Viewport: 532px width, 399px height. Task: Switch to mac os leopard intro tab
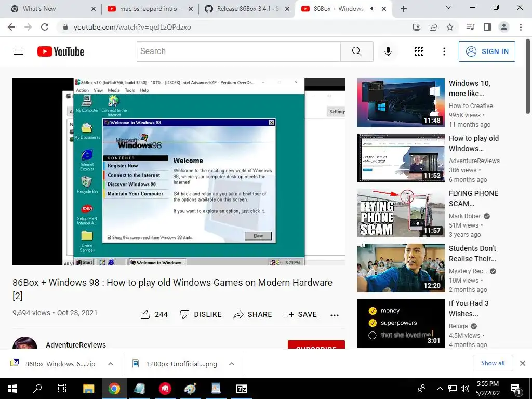pyautogui.click(x=150, y=9)
